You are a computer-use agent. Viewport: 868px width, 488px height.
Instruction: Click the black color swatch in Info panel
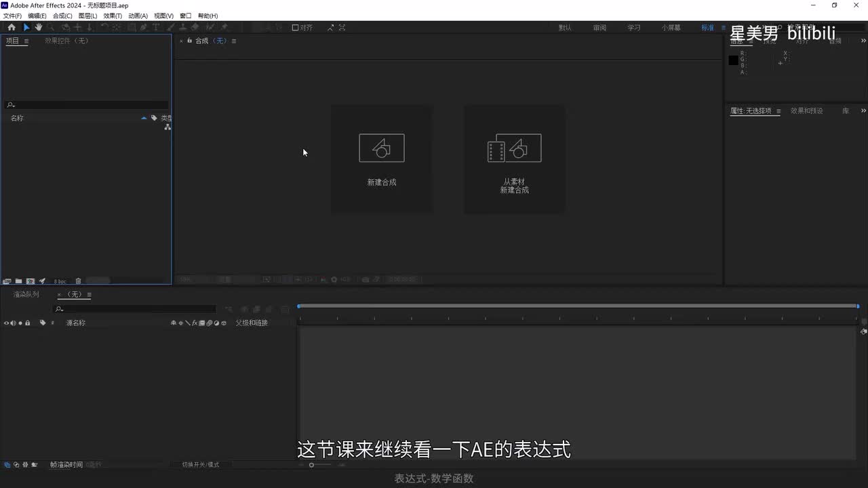733,60
